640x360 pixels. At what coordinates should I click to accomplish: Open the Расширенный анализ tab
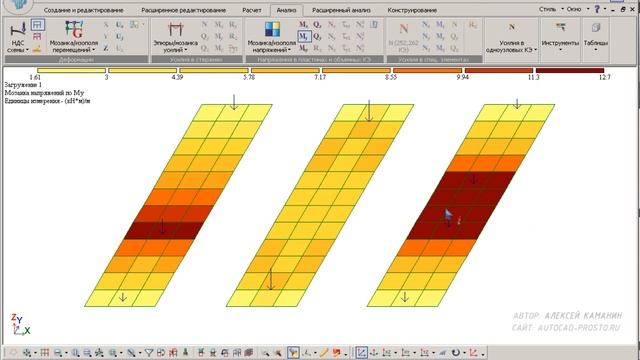[341, 10]
